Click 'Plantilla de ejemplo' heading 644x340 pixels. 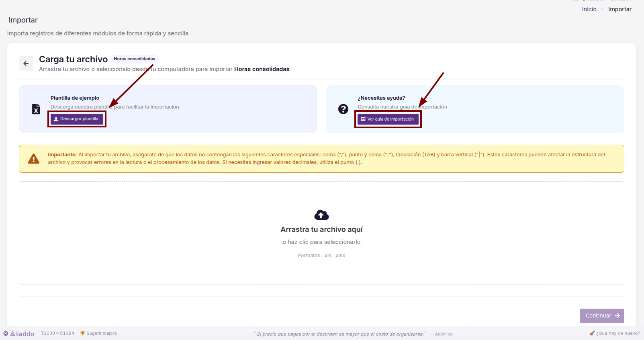[x=75, y=98]
